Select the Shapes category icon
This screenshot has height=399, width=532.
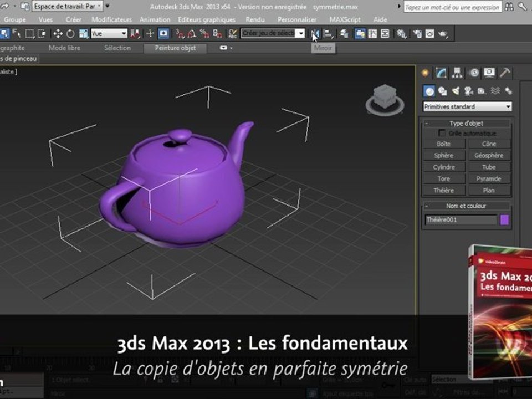pyautogui.click(x=442, y=91)
